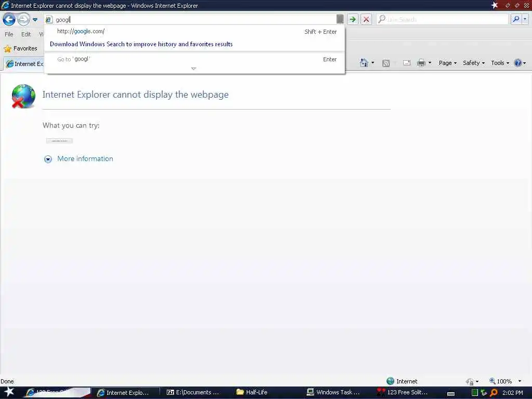The width and height of the screenshot is (532, 399).
Task: Click the button under What you can try
Action: (59, 140)
